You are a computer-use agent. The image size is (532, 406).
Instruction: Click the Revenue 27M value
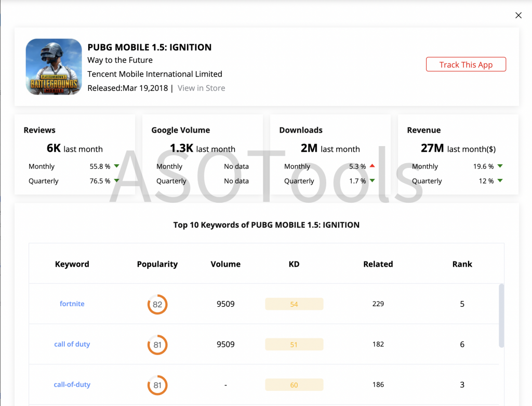(x=432, y=148)
